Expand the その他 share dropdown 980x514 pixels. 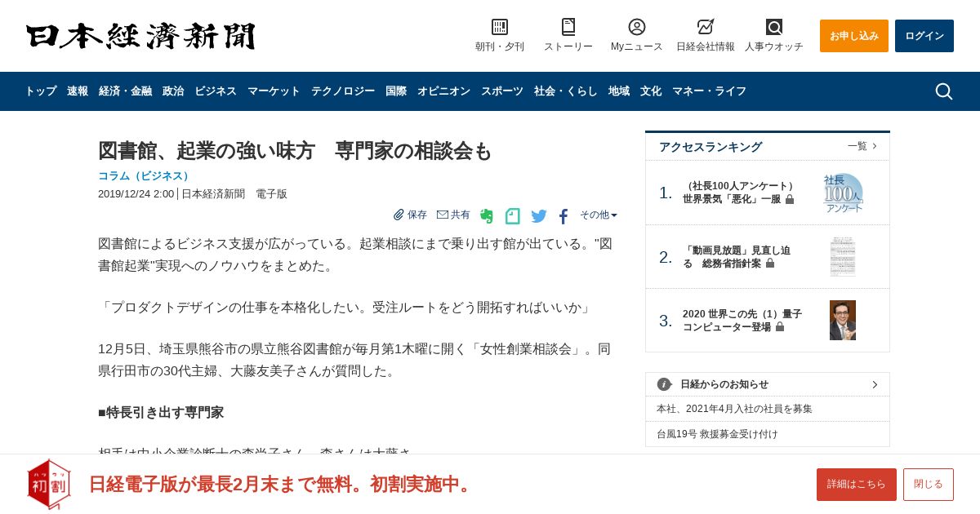[599, 215]
